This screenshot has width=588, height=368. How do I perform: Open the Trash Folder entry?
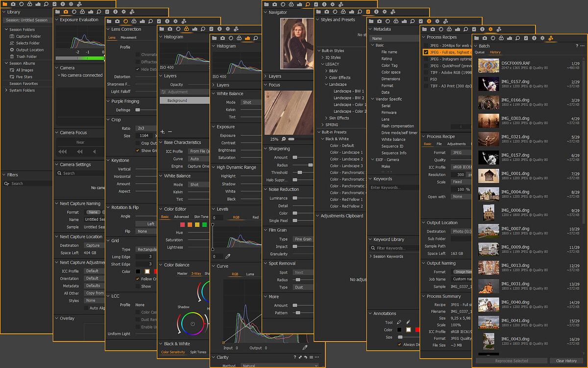point(23,56)
